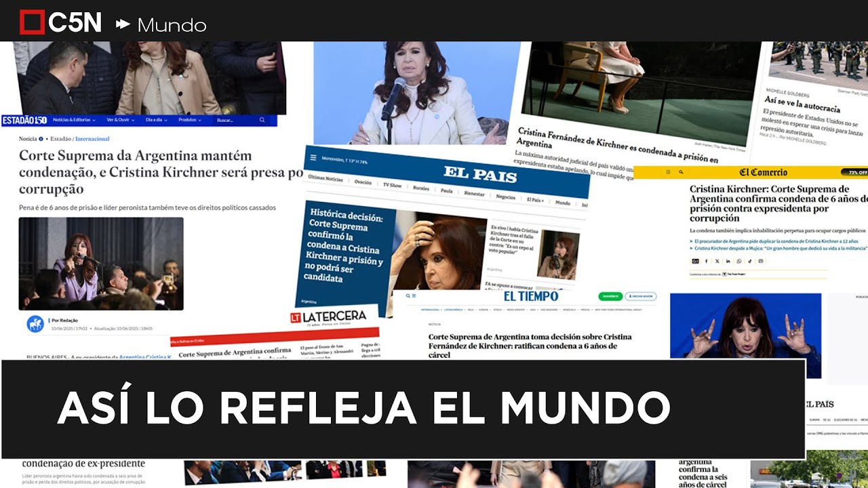
Task: Expand Notícias & Editorias dropdown
Action: [x=74, y=120]
